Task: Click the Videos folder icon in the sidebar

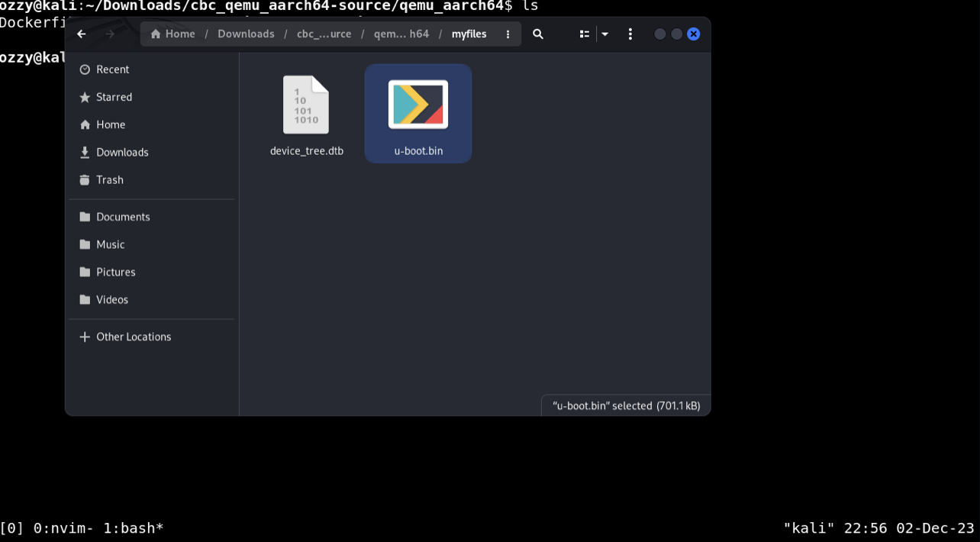Action: pyautogui.click(x=85, y=299)
